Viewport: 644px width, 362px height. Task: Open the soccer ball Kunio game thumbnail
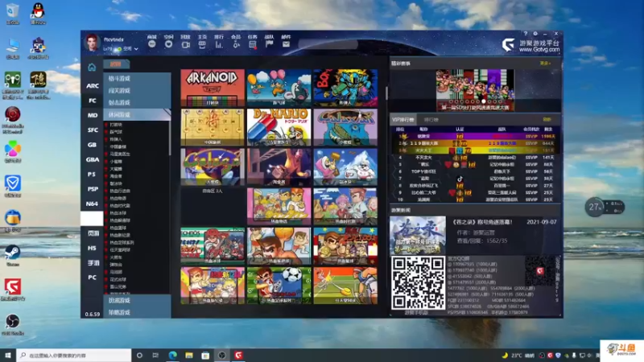tap(279, 286)
